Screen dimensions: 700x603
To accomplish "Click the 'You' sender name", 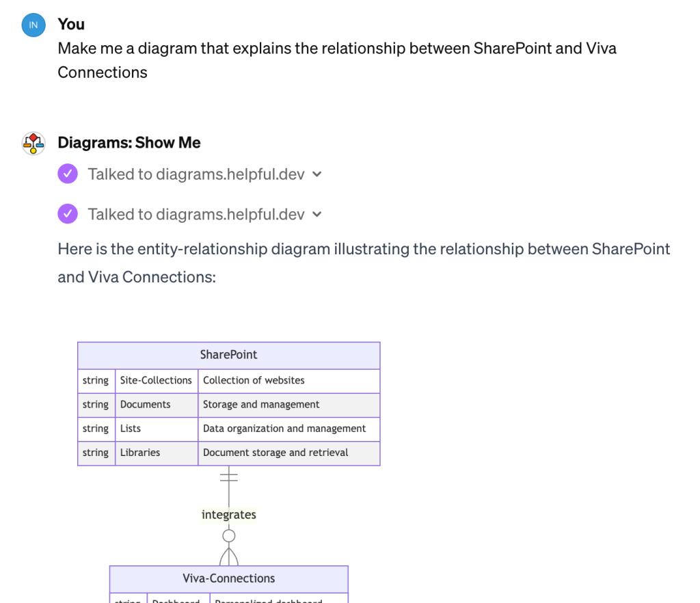I will point(71,24).
